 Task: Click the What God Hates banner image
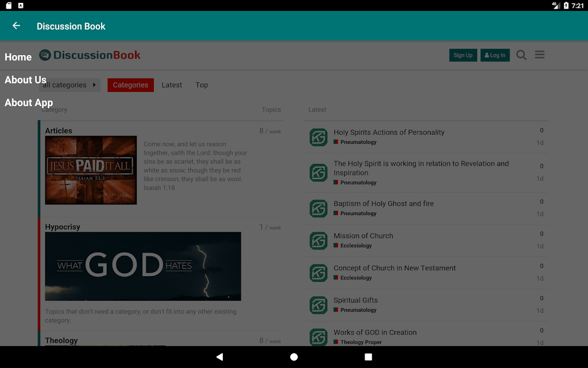(143, 266)
